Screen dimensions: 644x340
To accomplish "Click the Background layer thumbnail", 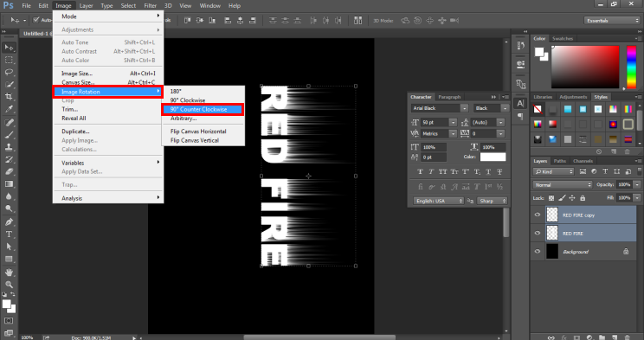I will click(x=552, y=251).
